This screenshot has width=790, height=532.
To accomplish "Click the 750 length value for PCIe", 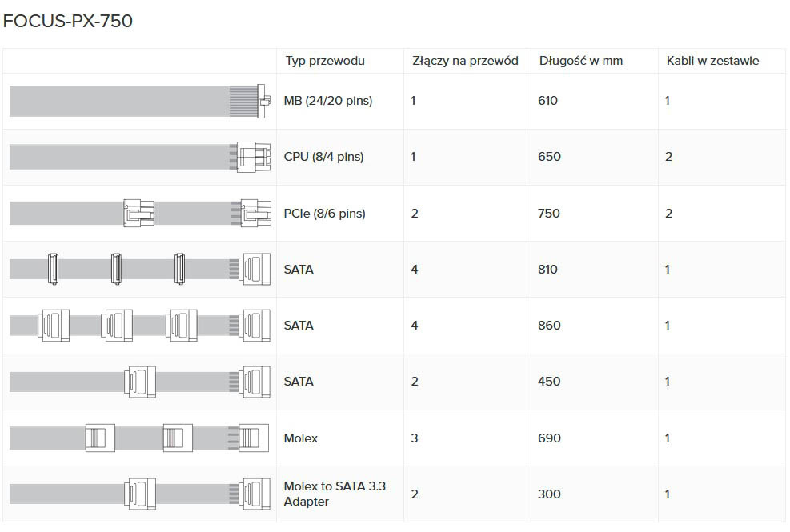I will pyautogui.click(x=549, y=214).
